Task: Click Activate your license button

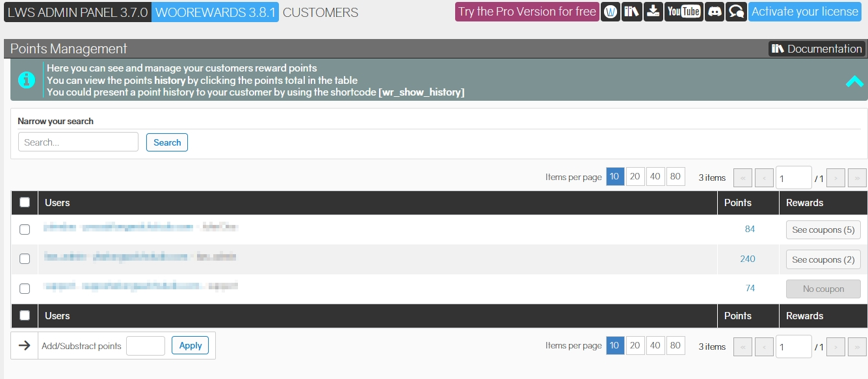Action: pyautogui.click(x=805, y=12)
